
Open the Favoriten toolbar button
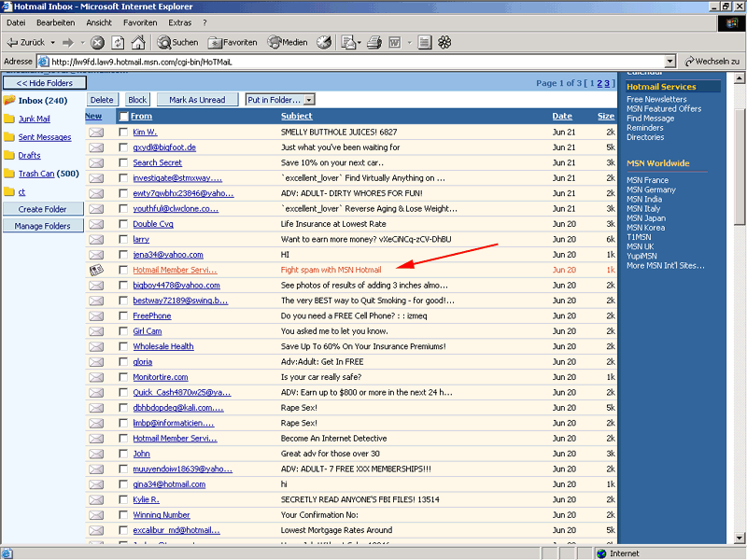coord(233,42)
